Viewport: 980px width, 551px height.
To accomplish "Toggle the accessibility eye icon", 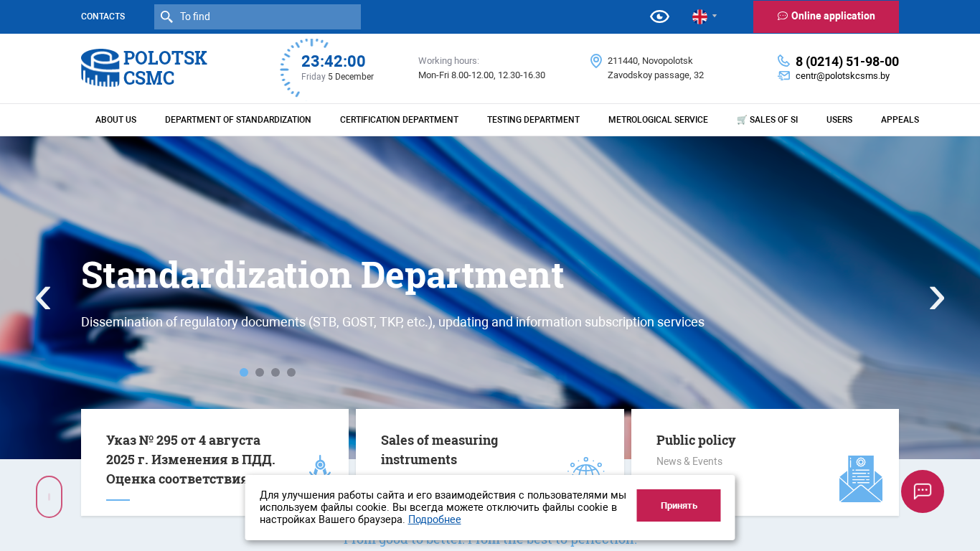I will (x=659, y=17).
